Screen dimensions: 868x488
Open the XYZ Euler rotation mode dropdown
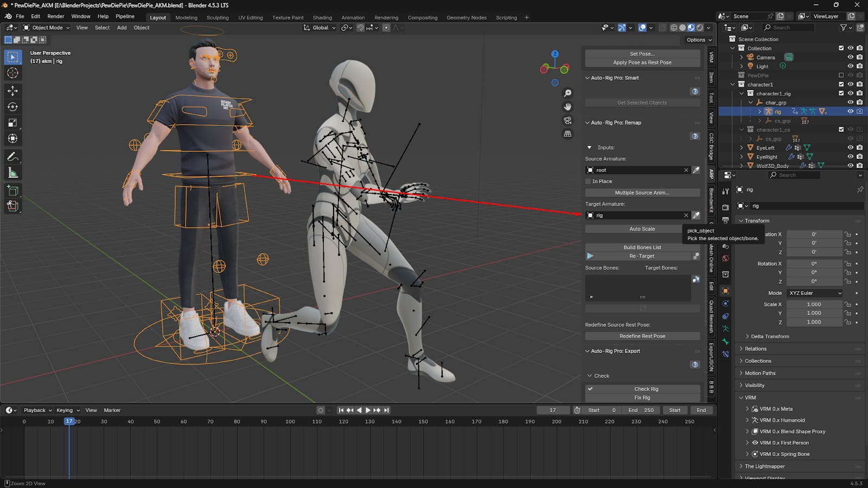(815, 293)
